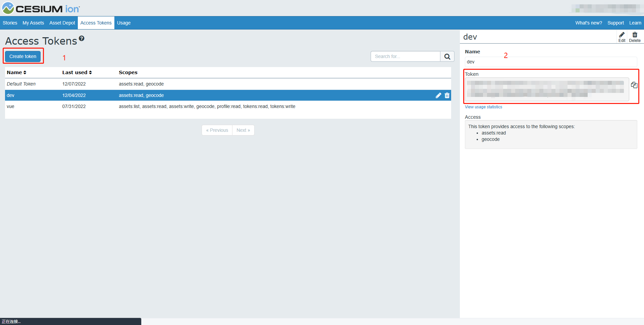The height and width of the screenshot is (325, 644).
Task: Click trash icon in dev row
Action: [x=447, y=95]
